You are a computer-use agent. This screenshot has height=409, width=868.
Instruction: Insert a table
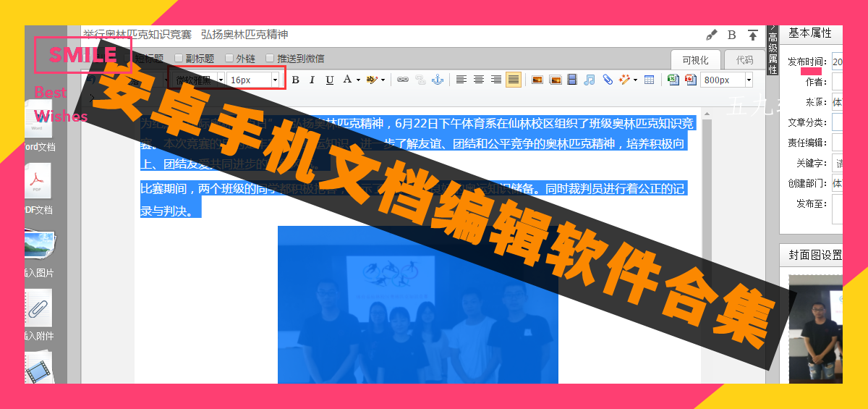(650, 80)
